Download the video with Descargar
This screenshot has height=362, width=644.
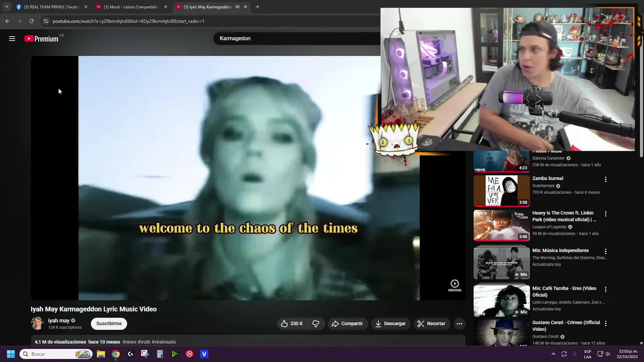390,324
